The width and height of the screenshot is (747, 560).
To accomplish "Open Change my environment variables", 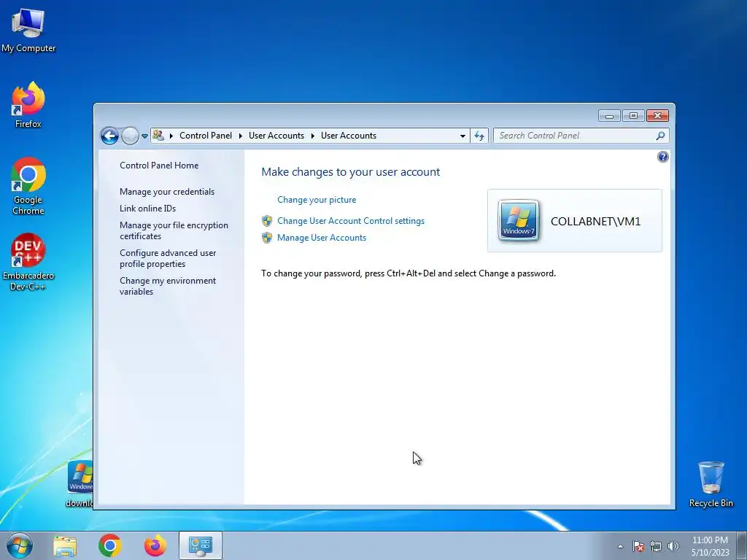I will 168,286.
